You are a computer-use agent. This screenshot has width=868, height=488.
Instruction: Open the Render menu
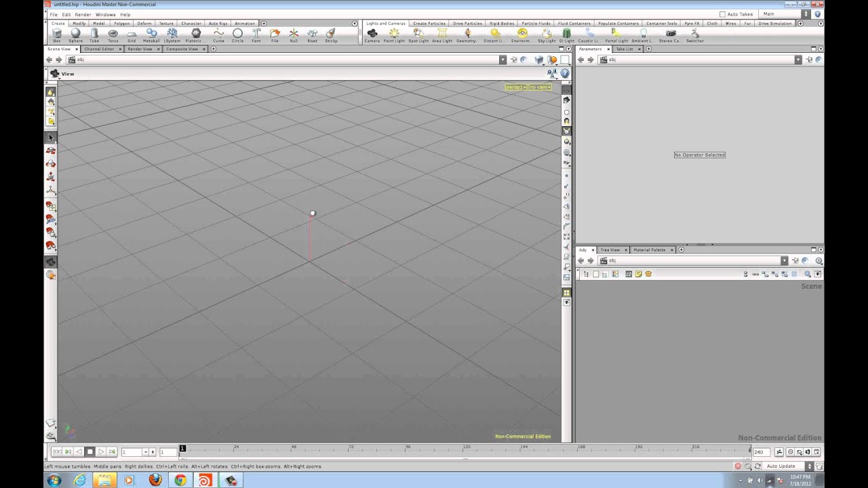[x=83, y=14]
